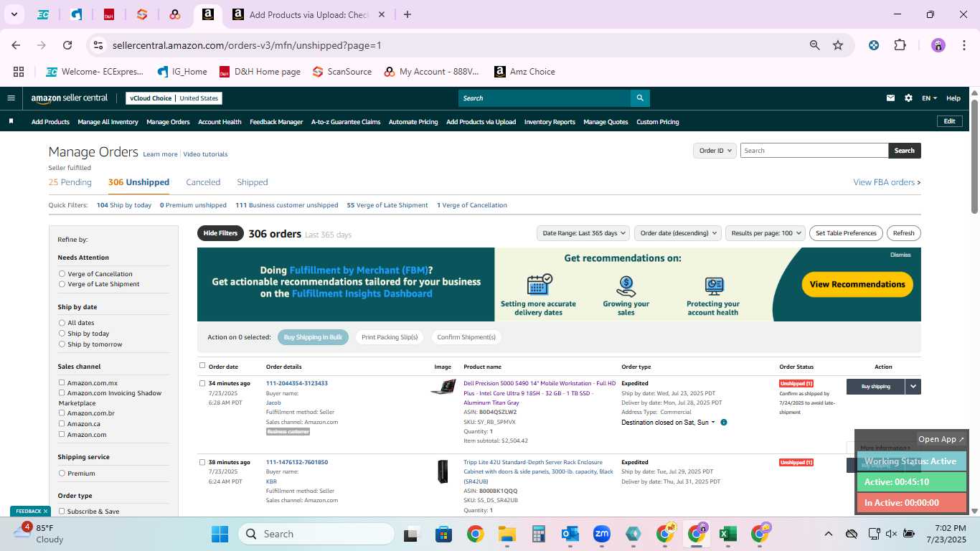Open the Manage Orders nav item
The width and height of the screenshot is (980, 551).
[x=168, y=122]
